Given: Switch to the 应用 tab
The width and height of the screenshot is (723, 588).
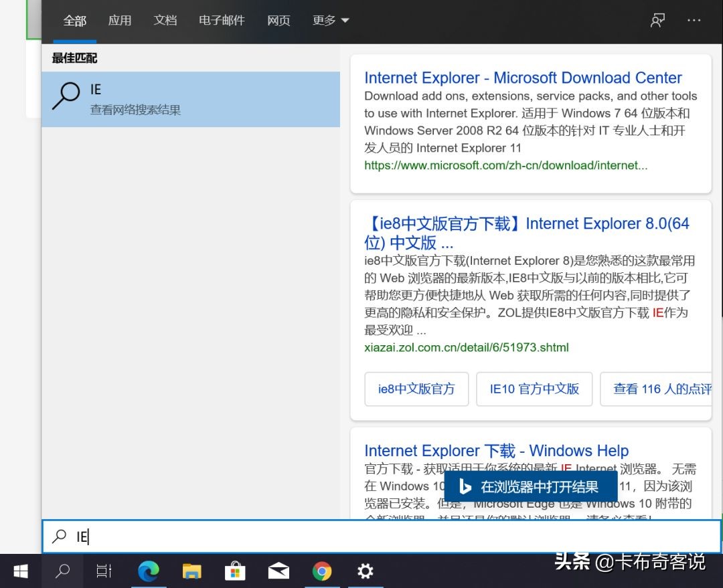Looking at the screenshot, I should [x=120, y=20].
